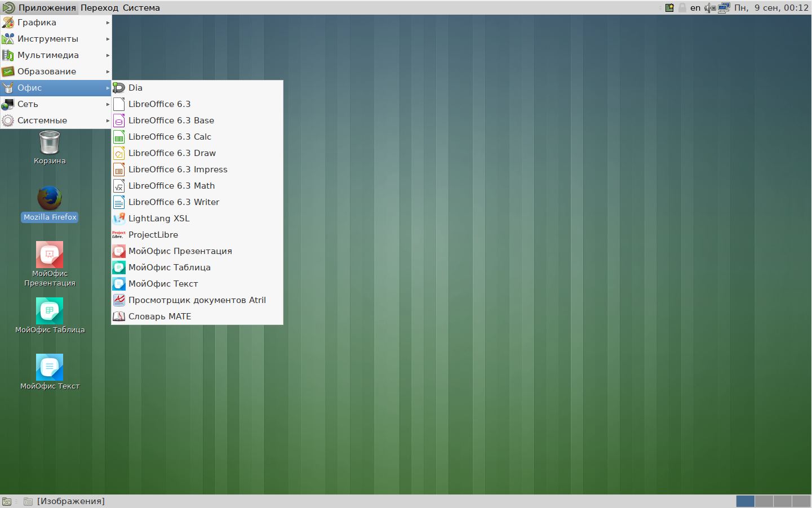Switch keyboard layout via en indicator
Image resolution: width=812 pixels, height=508 pixels.
(695, 7)
